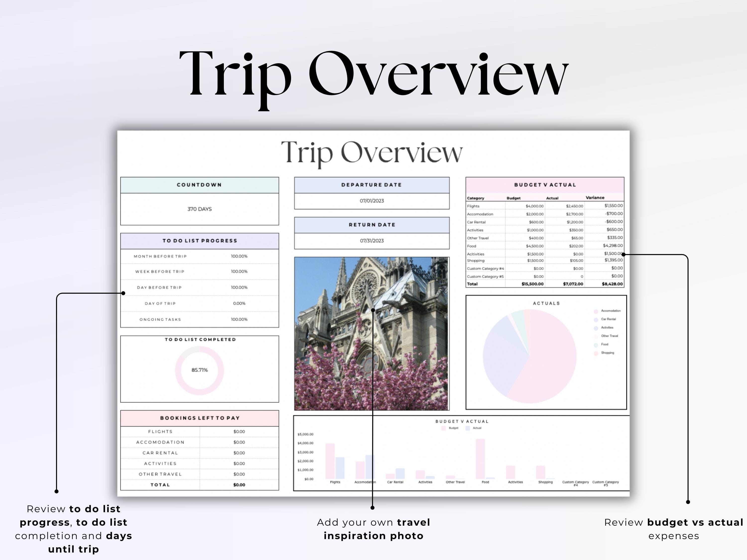The width and height of the screenshot is (747, 560).
Task: Select the Day of Trip 0.00% progress row
Action: (200, 303)
